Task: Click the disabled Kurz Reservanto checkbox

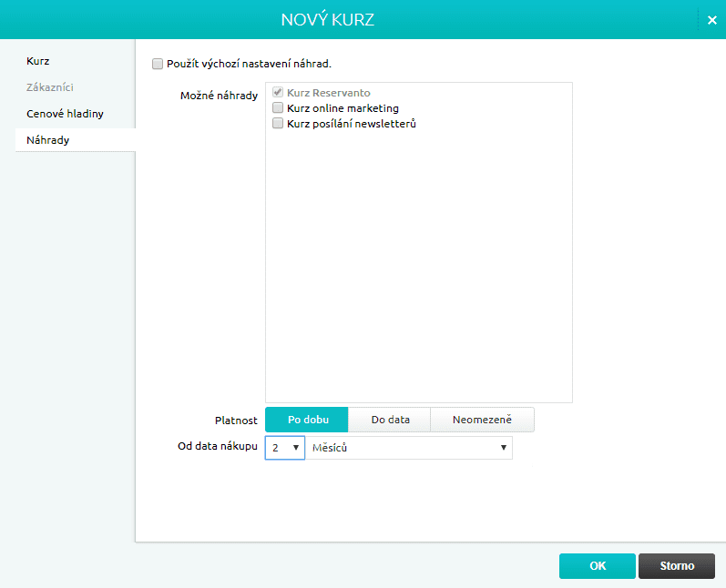Action: tap(279, 93)
